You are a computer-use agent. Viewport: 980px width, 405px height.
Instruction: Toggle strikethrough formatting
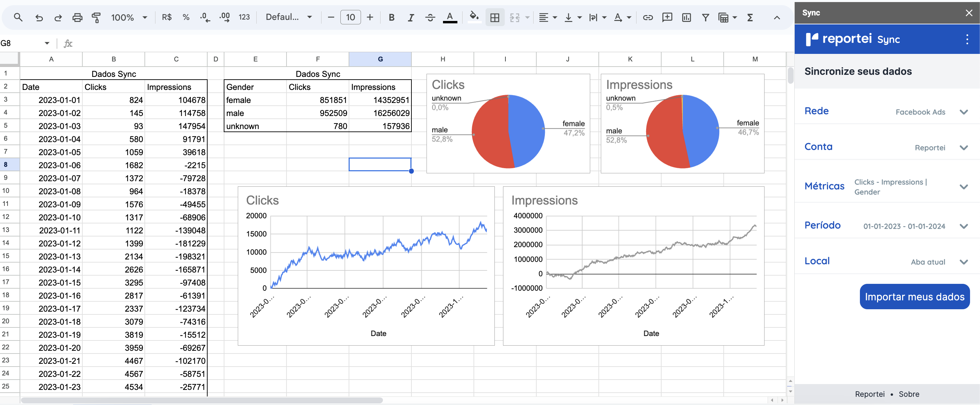tap(430, 17)
